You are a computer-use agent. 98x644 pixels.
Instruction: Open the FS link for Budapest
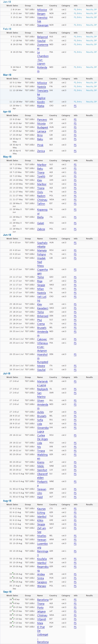(x=75, y=127)
